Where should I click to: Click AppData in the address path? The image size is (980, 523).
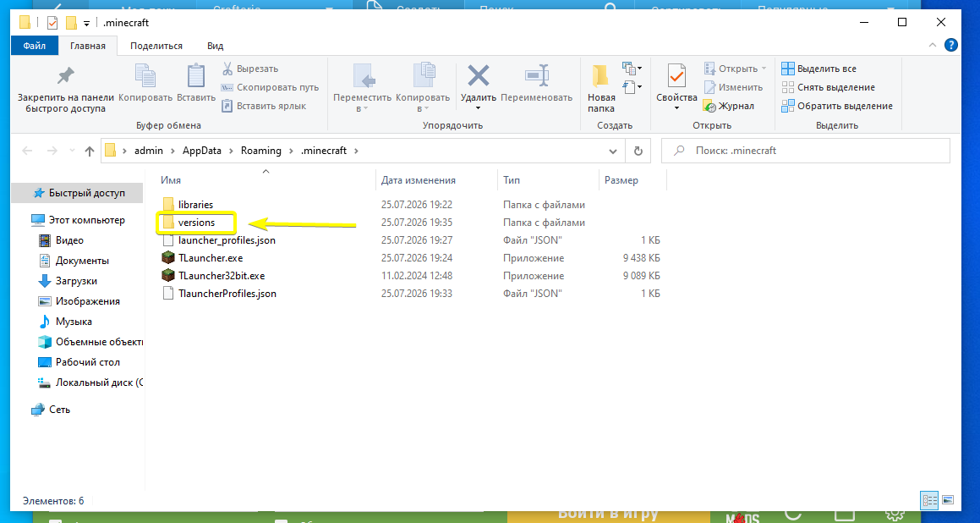coord(202,151)
